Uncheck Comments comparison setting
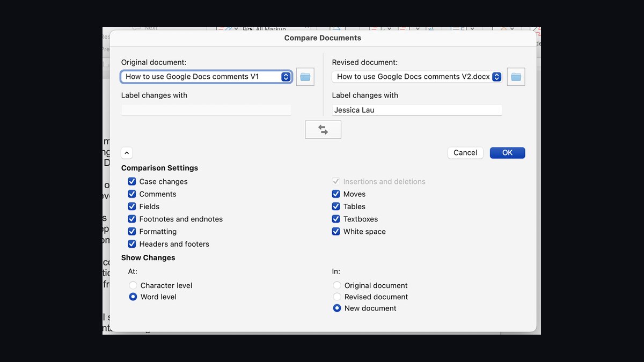Viewport: 644px width, 362px height. pos(132,194)
